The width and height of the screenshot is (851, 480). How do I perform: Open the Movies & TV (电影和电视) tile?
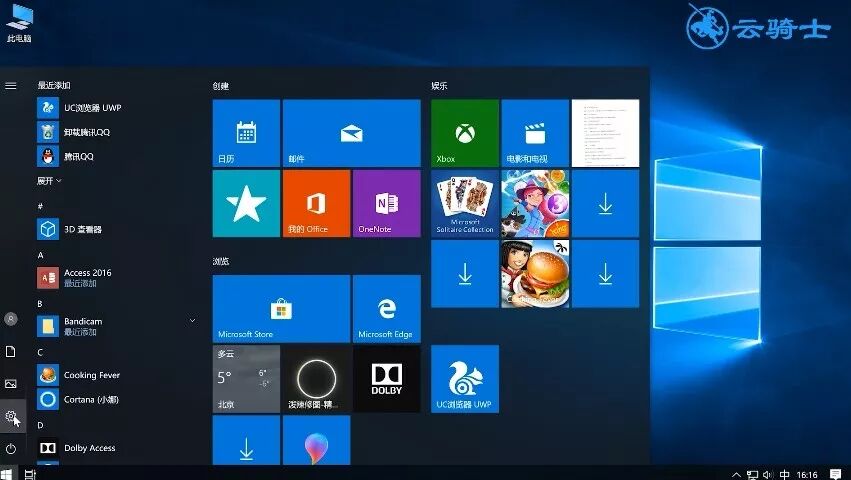535,133
